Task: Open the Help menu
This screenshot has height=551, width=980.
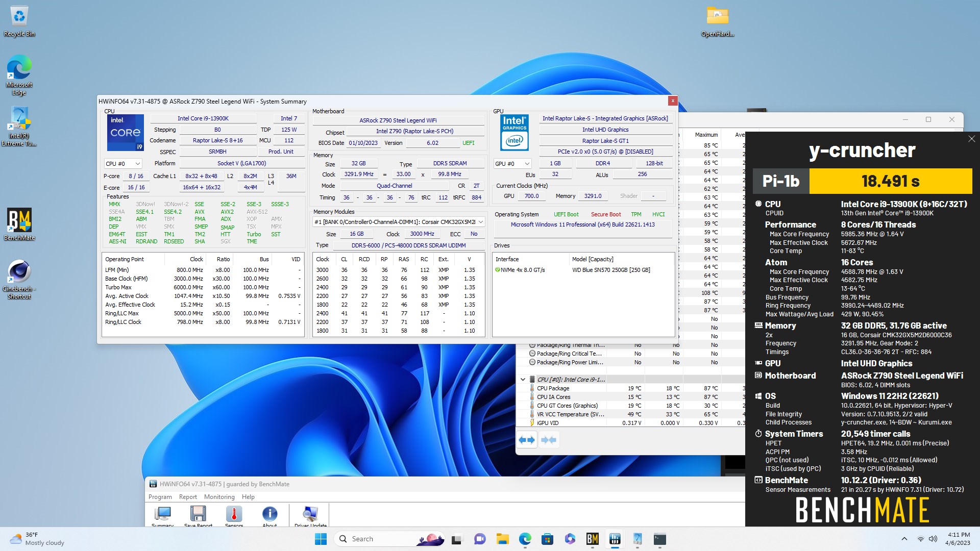Action: click(248, 497)
